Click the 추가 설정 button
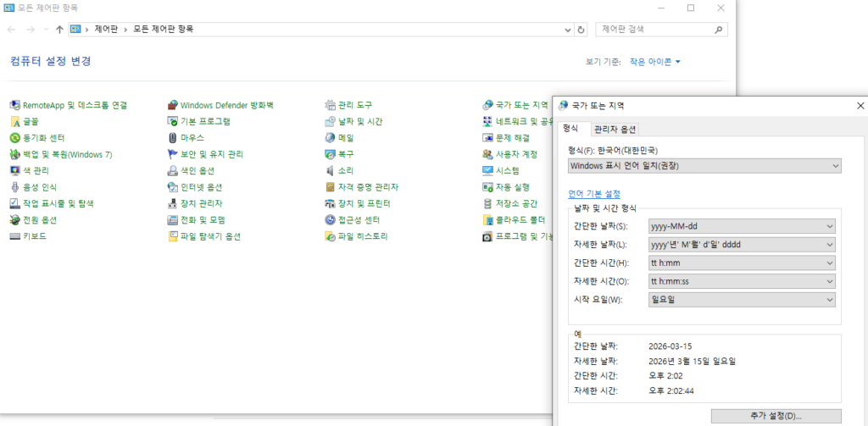The height and width of the screenshot is (426, 868). pos(776,415)
